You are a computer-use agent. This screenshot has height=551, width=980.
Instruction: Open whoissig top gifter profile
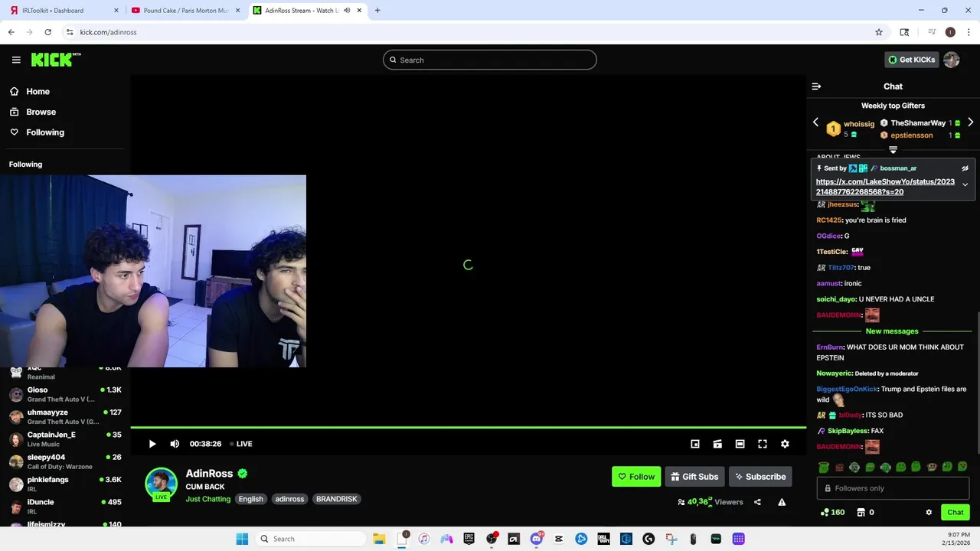point(858,124)
